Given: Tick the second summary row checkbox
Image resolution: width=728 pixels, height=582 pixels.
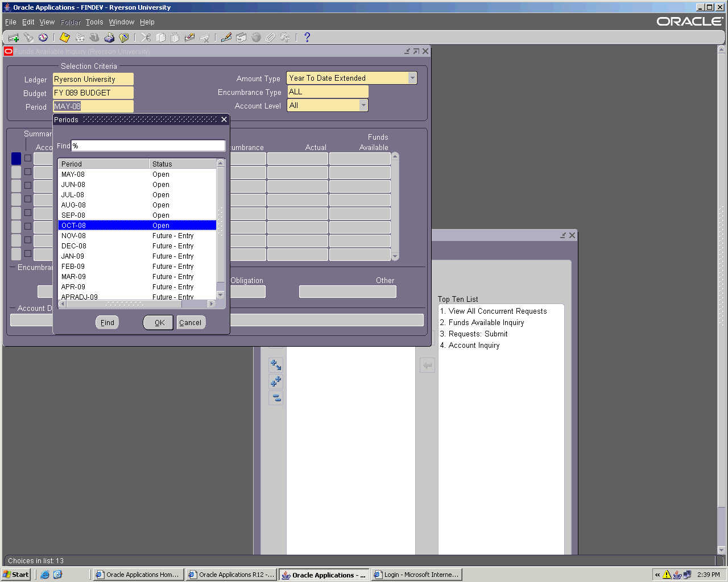Looking at the screenshot, I should 28,172.
